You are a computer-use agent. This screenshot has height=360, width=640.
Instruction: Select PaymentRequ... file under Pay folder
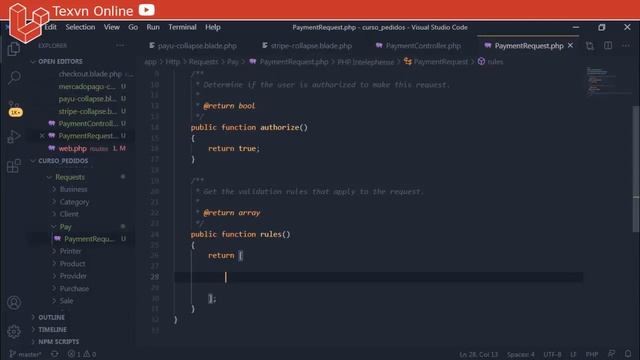coord(89,239)
